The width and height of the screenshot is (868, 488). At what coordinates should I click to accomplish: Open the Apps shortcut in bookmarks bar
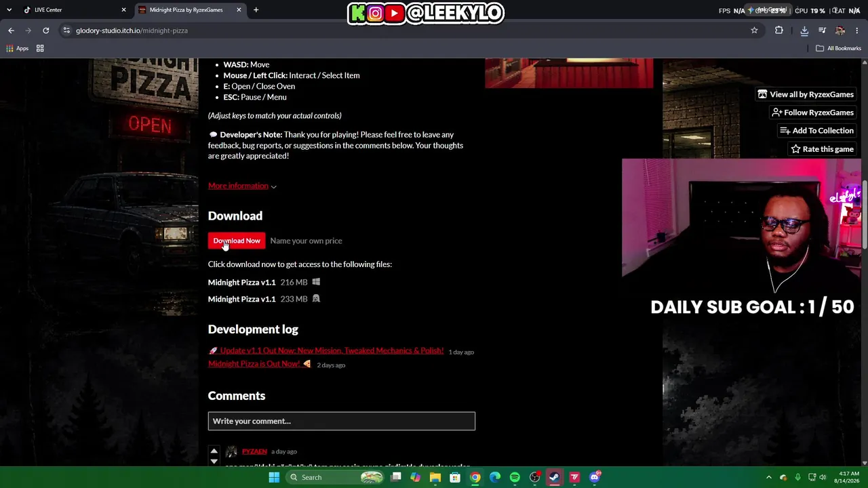[18, 48]
